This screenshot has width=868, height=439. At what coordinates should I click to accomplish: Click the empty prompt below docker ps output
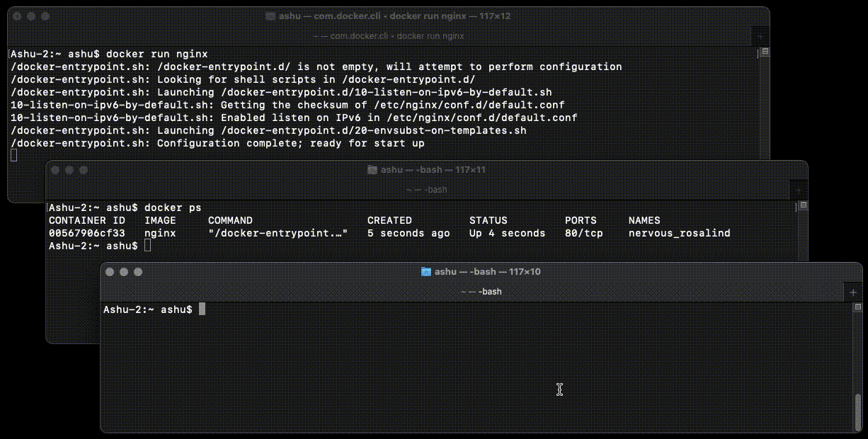(x=147, y=246)
